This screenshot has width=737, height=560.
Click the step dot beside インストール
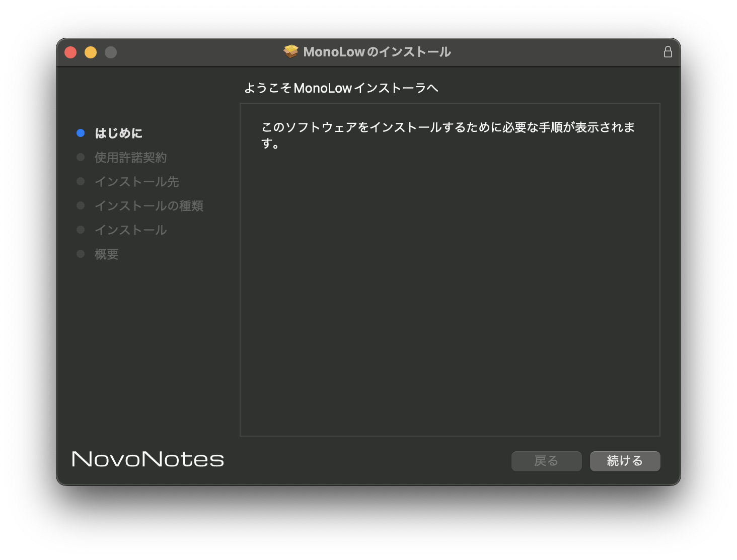pos(81,229)
